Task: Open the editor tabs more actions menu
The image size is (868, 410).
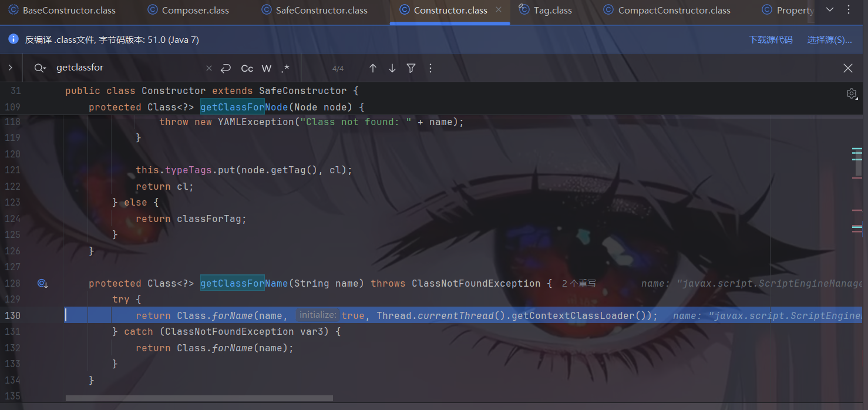Action: [849, 10]
